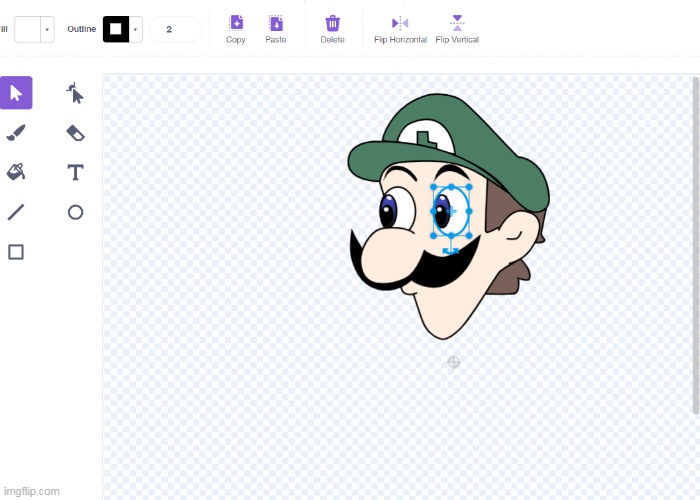
Task: Flip selection vertically
Action: pos(457,29)
